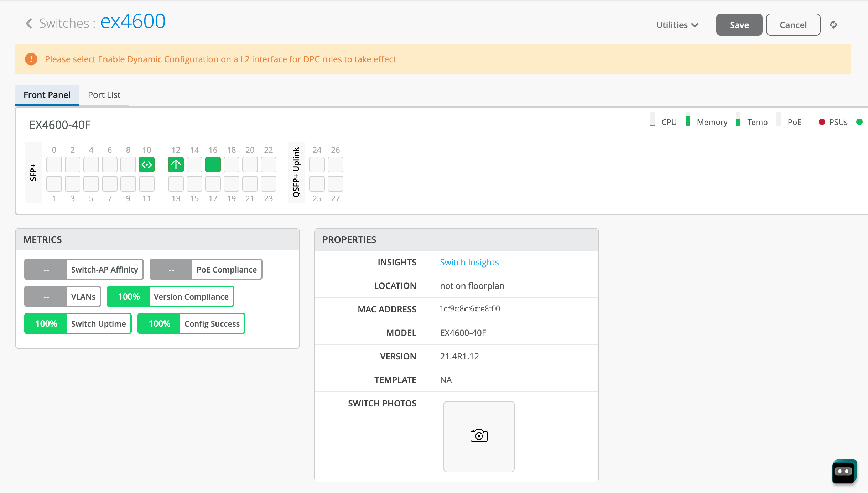Select green port 10 with arrows icon
Viewport: 868px width, 493px height.
147,165
